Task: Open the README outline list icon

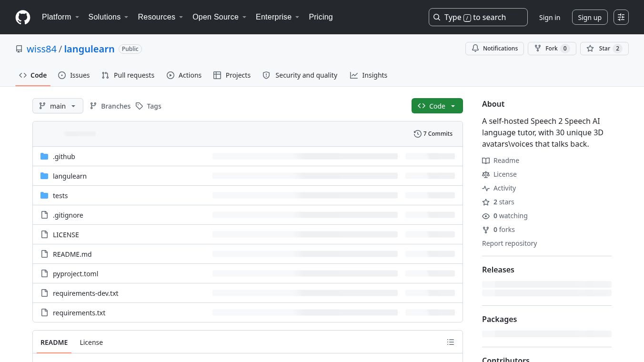Action: click(451, 342)
